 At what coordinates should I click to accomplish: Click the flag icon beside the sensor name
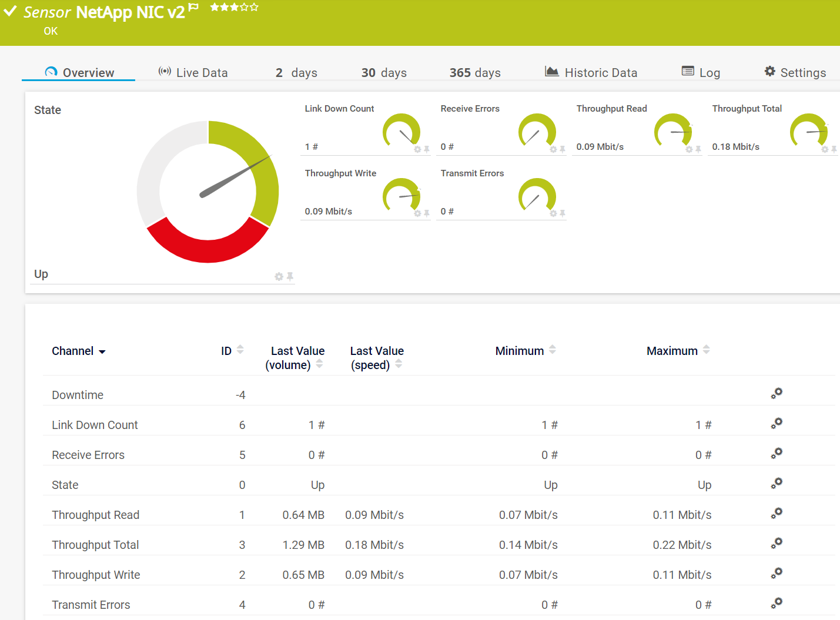pyautogui.click(x=193, y=7)
